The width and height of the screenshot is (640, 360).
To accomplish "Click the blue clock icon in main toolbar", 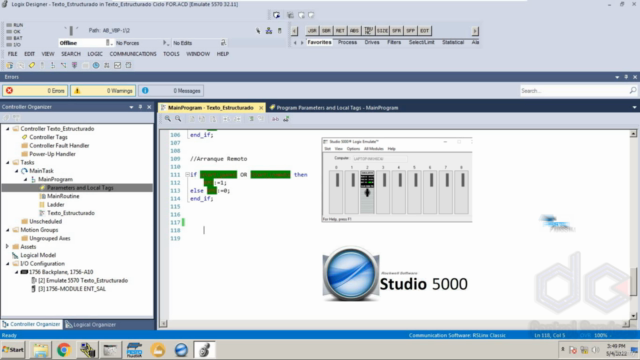I will point(96,65).
